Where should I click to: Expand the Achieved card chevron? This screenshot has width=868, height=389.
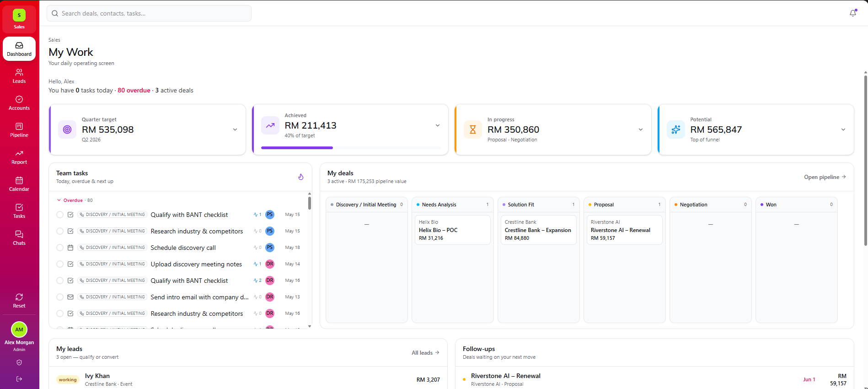[x=438, y=125]
